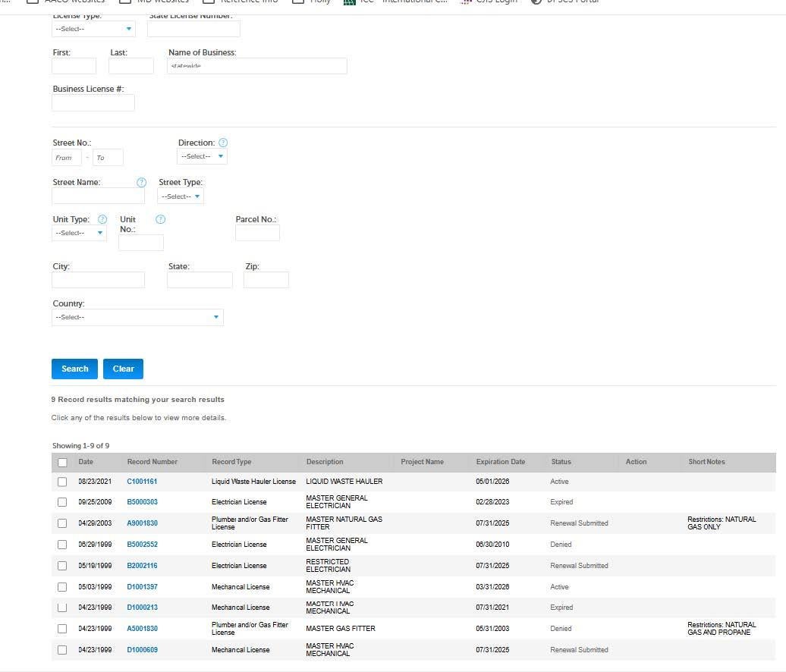This screenshot has height=672, width=786.
Task: Sort by the Record Number column header
Action: [152, 462]
